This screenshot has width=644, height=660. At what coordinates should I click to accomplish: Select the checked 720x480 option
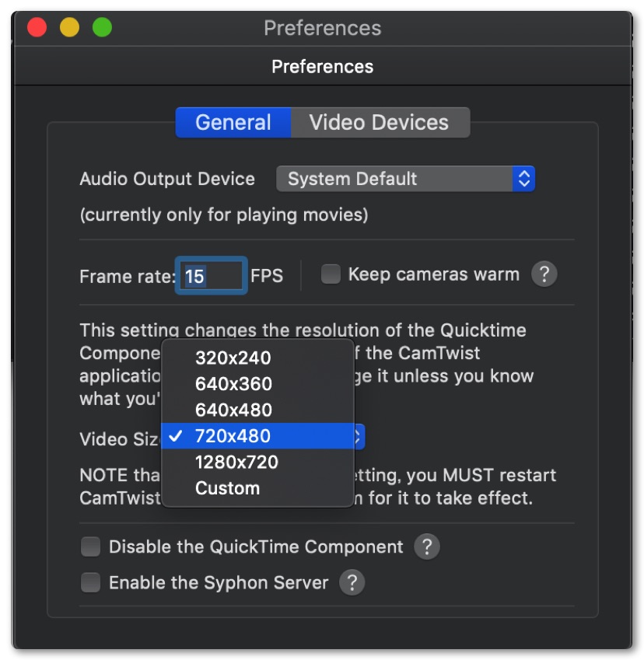(x=233, y=436)
